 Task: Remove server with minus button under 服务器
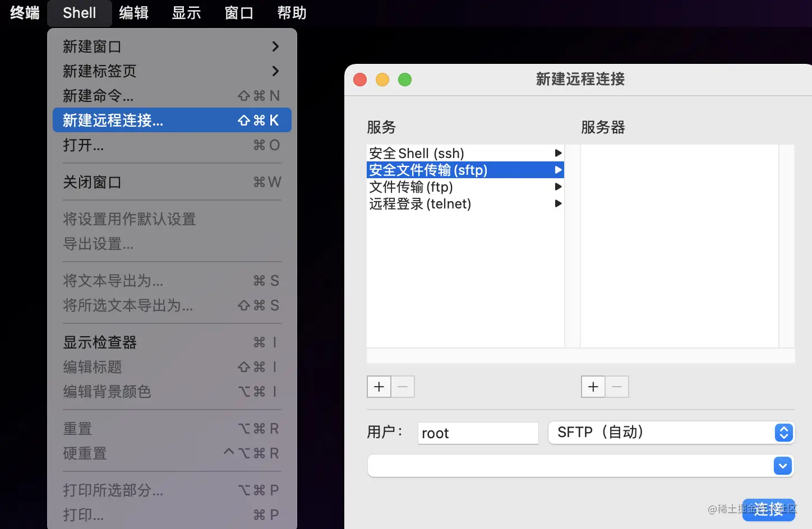(617, 387)
